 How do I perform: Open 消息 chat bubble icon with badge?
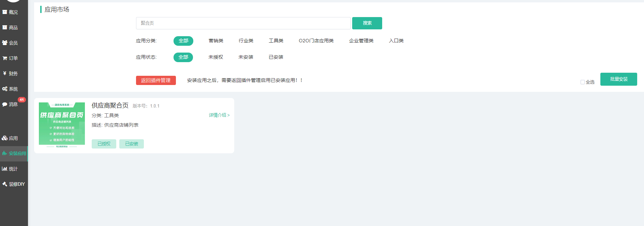(x=5, y=104)
